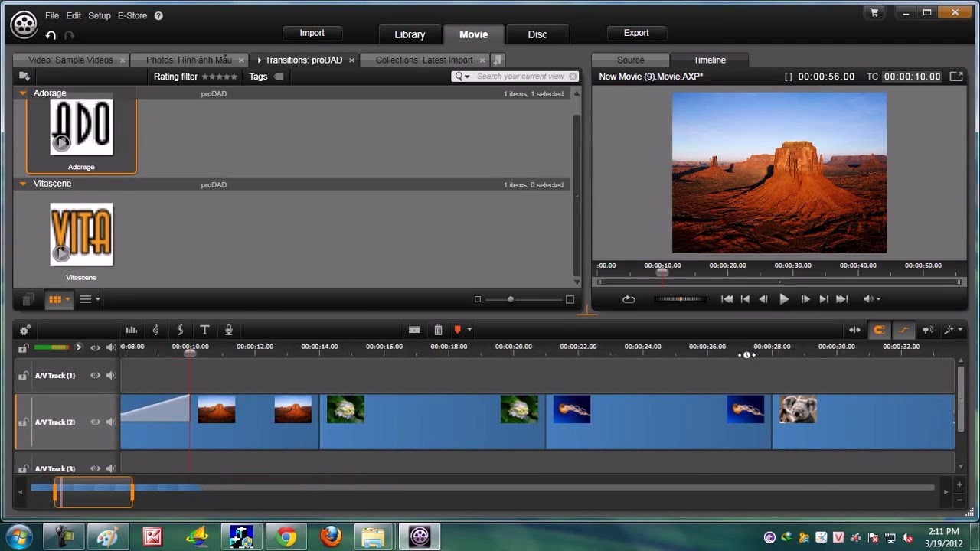The height and width of the screenshot is (551, 980).
Task: Add a timeline marker with the red marker icon
Action: pyautogui.click(x=458, y=330)
